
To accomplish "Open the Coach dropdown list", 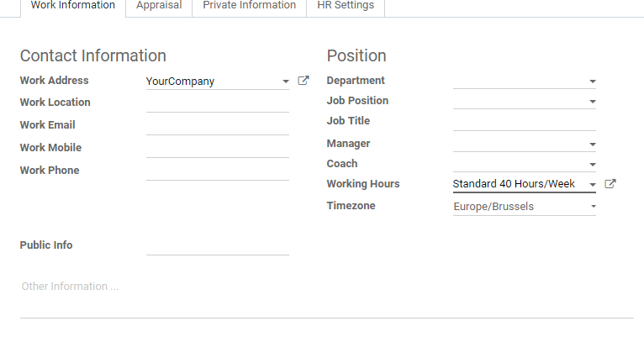I will (525, 164).
